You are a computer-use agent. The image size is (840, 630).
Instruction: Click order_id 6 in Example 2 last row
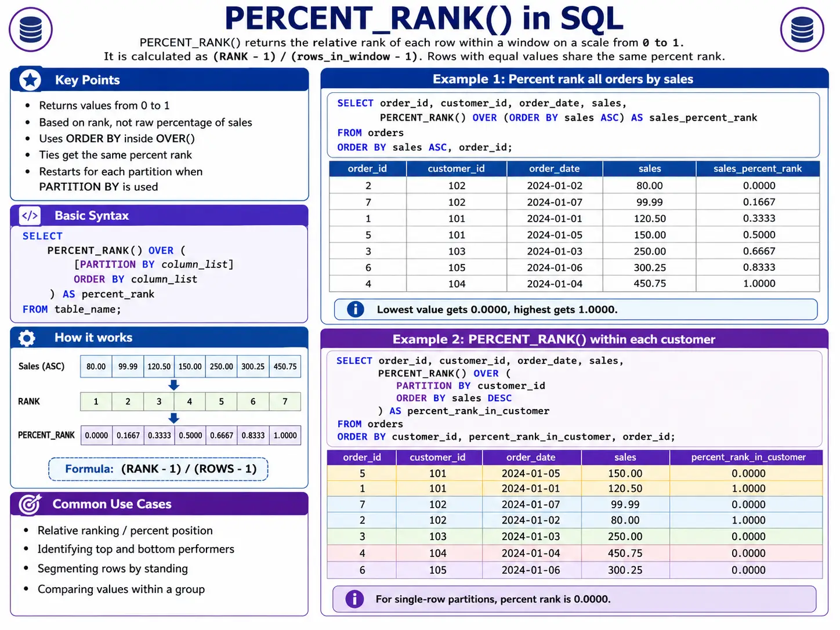[363, 570]
